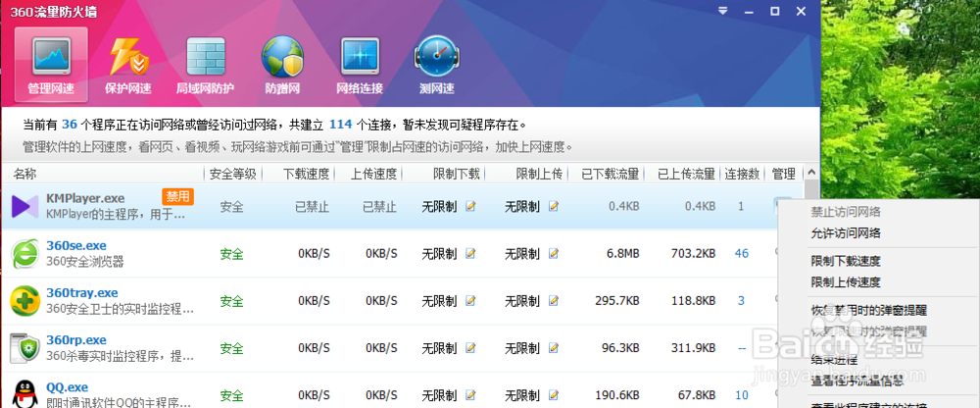Edit download limit for QQ.exe
This screenshot has height=408, width=980.
pos(470,395)
